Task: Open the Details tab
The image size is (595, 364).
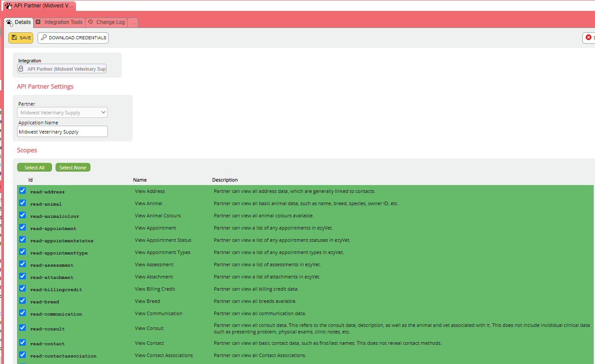Action: 18,23
